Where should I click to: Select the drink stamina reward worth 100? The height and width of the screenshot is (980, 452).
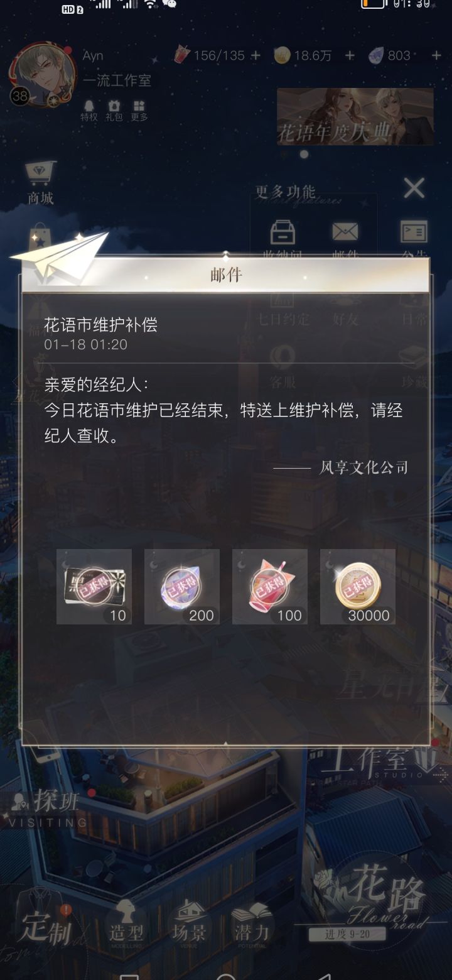tap(270, 587)
